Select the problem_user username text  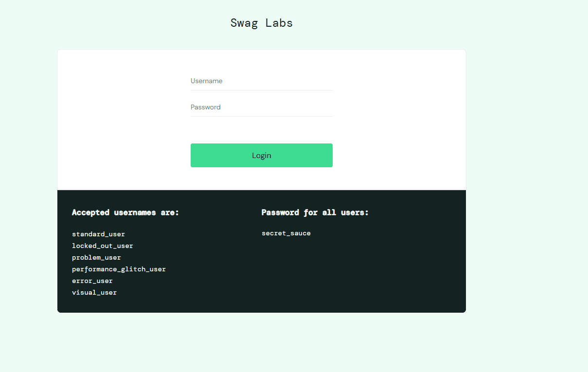click(x=96, y=257)
